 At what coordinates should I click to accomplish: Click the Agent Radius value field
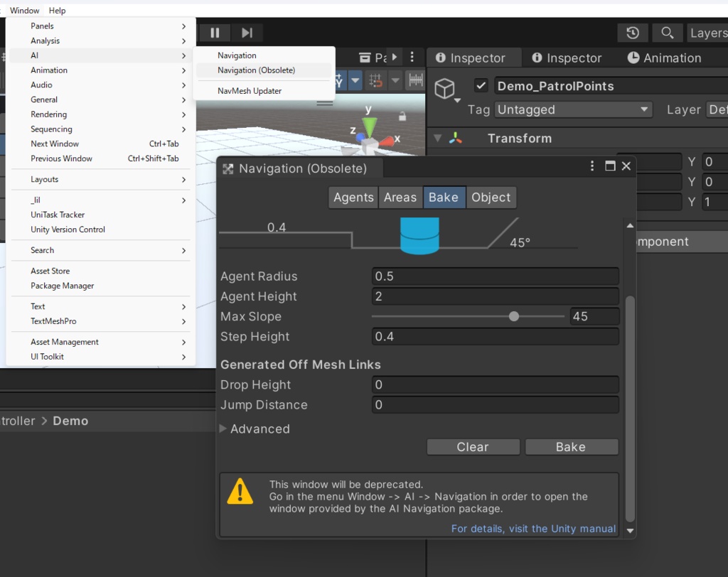(496, 276)
